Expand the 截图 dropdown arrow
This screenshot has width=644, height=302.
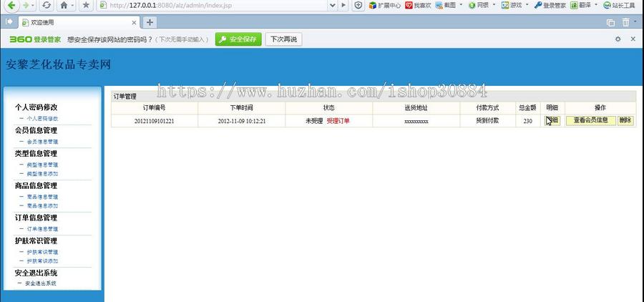(x=461, y=5)
